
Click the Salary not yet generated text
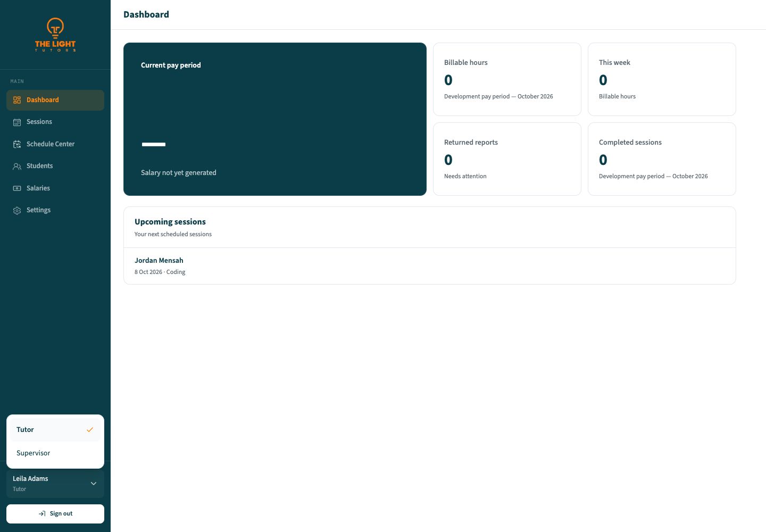179,173
